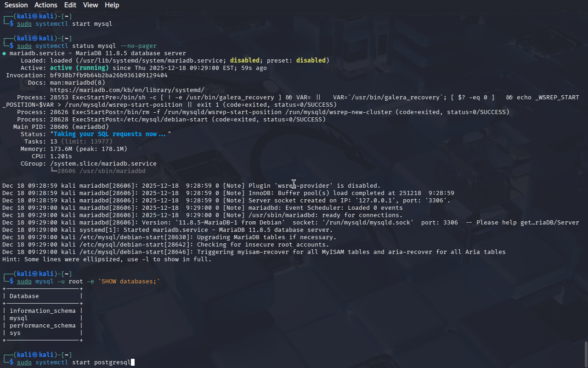Click the performance_schema database row

(x=42, y=326)
